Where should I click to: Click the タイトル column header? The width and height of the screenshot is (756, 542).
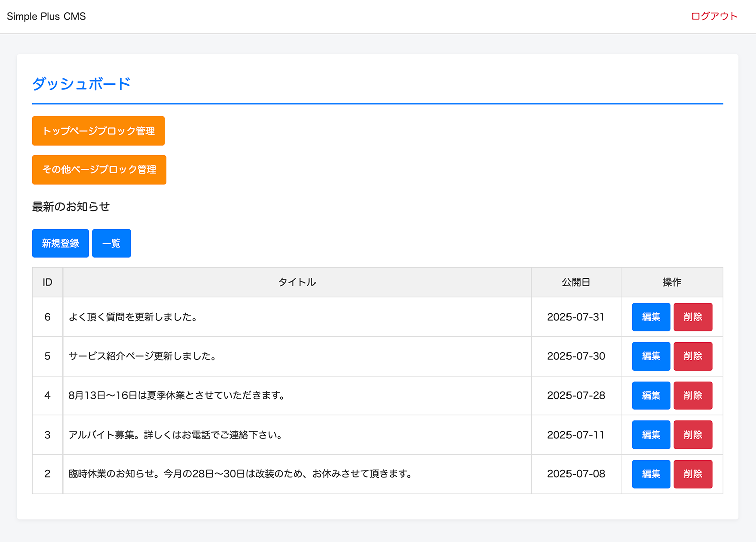tap(297, 282)
